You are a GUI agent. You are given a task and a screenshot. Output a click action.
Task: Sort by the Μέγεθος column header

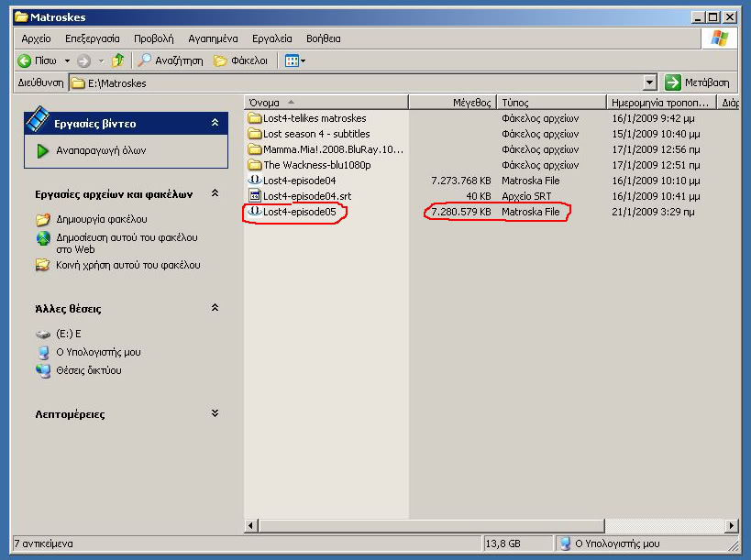coord(453,103)
